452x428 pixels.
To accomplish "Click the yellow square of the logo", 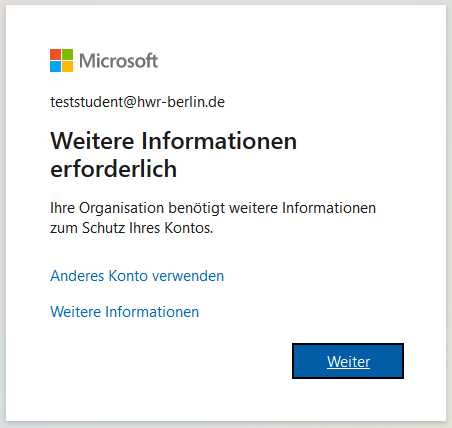I will [67, 66].
